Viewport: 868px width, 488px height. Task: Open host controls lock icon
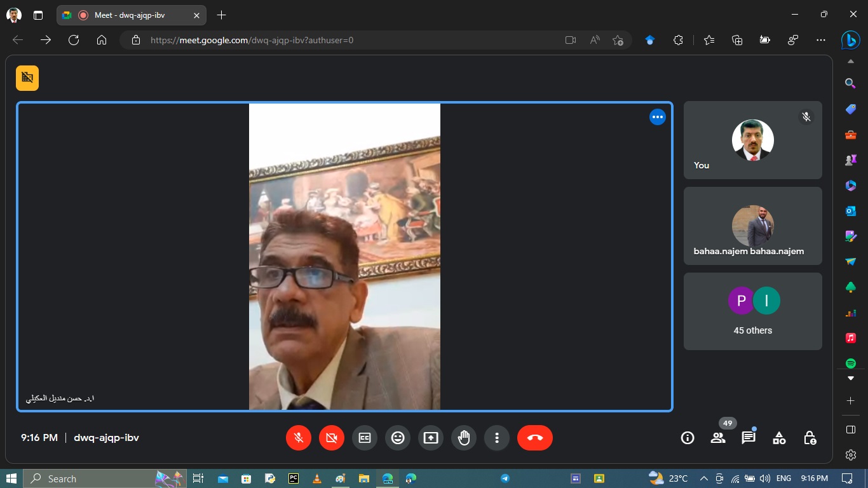(x=810, y=438)
